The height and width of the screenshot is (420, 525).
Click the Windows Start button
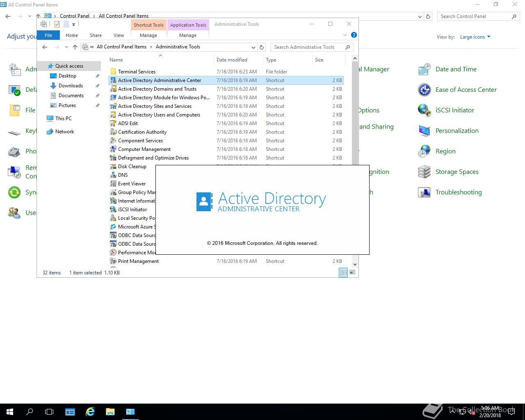click(x=10, y=412)
